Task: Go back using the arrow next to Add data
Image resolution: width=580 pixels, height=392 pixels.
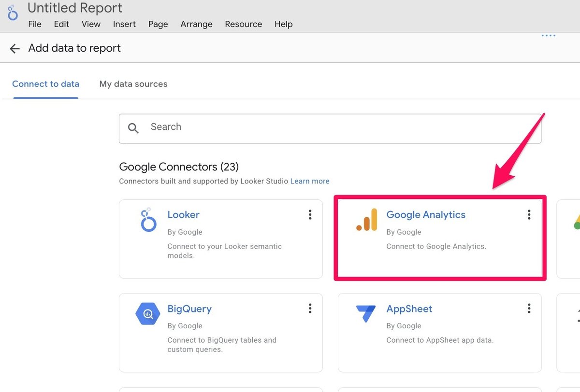Action: 14,48
